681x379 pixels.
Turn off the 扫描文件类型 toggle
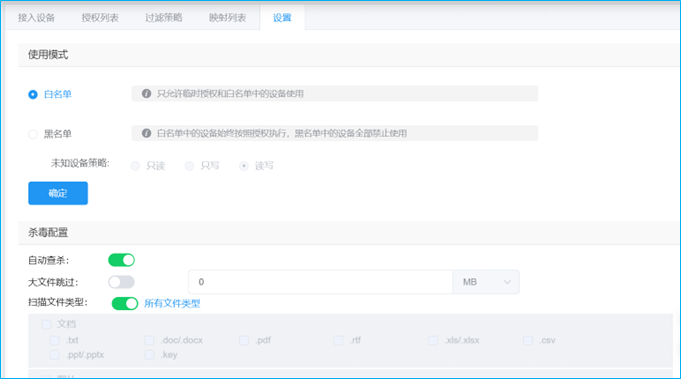125,303
